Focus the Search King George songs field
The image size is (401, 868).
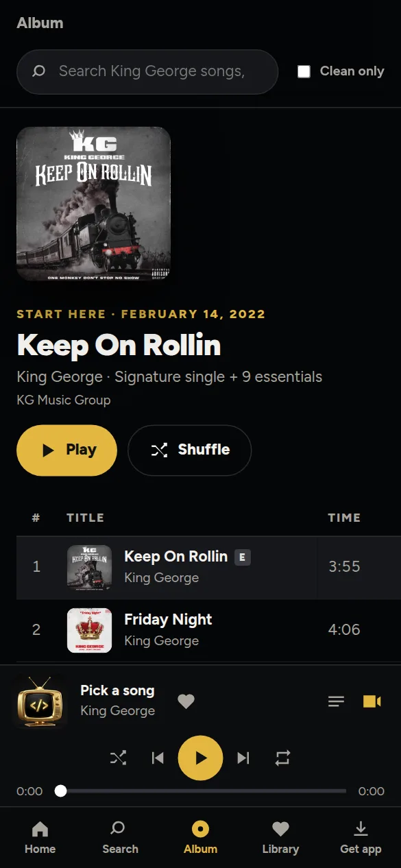pos(147,71)
